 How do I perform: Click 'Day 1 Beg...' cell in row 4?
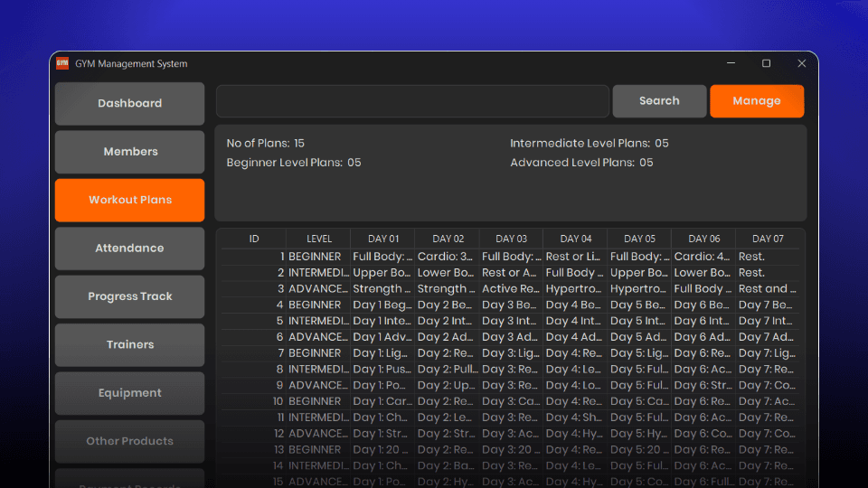[x=382, y=305]
